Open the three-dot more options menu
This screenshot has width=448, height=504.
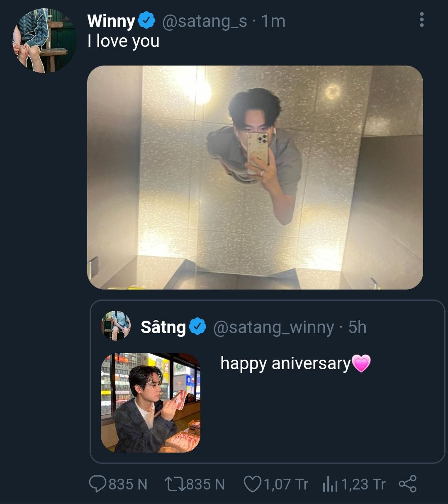point(422,19)
